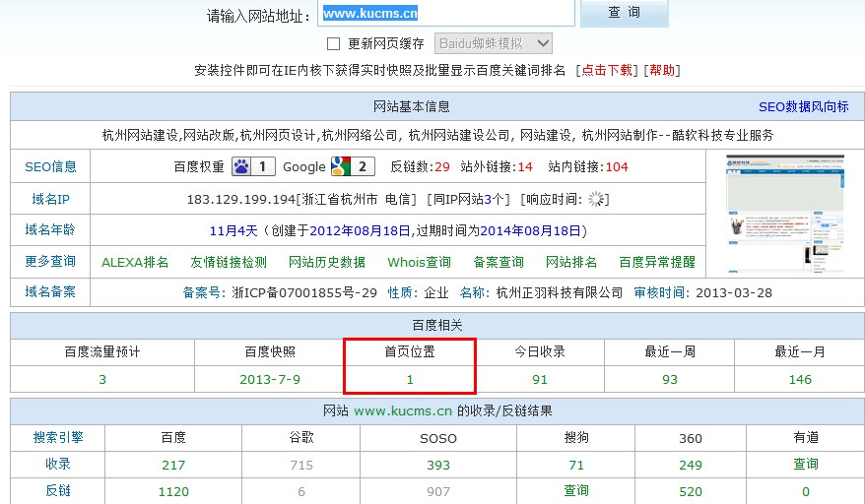Open the 网站历史数据 link
This screenshot has width=865, height=504.
click(x=326, y=262)
